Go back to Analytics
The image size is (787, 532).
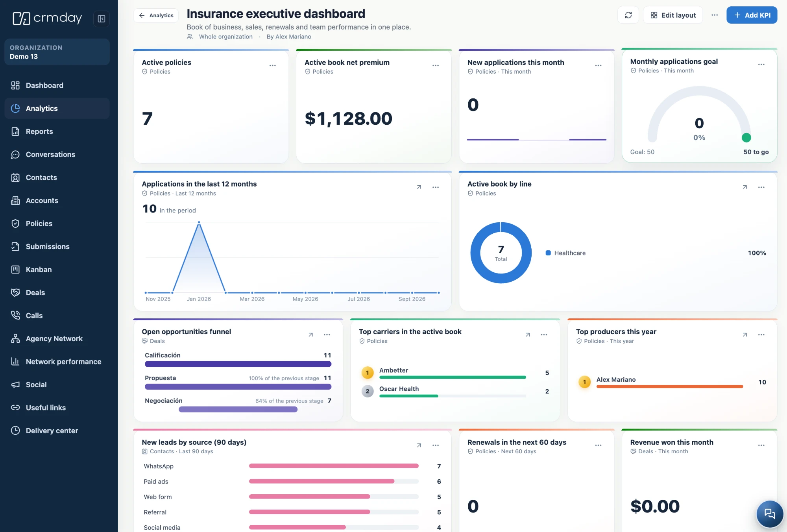tap(156, 15)
